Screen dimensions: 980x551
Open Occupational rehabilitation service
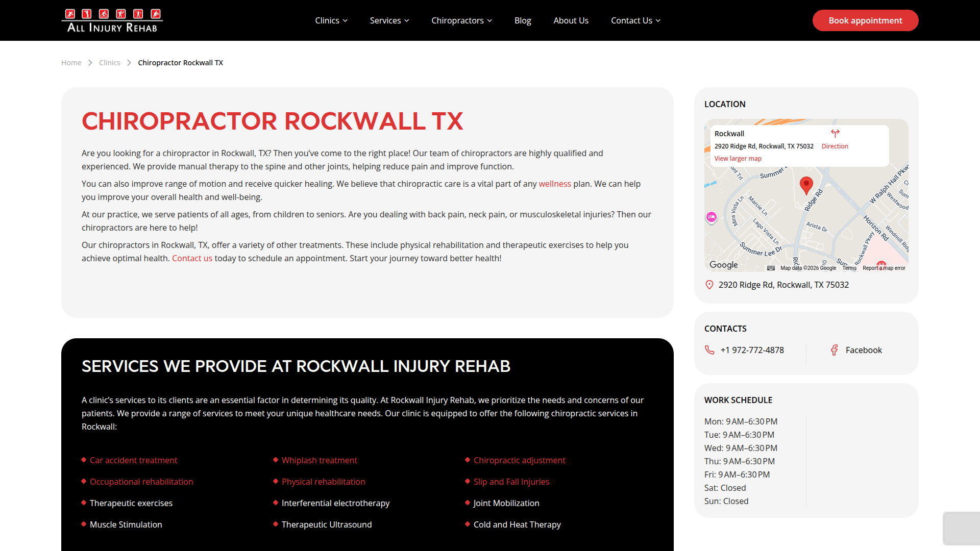point(141,482)
